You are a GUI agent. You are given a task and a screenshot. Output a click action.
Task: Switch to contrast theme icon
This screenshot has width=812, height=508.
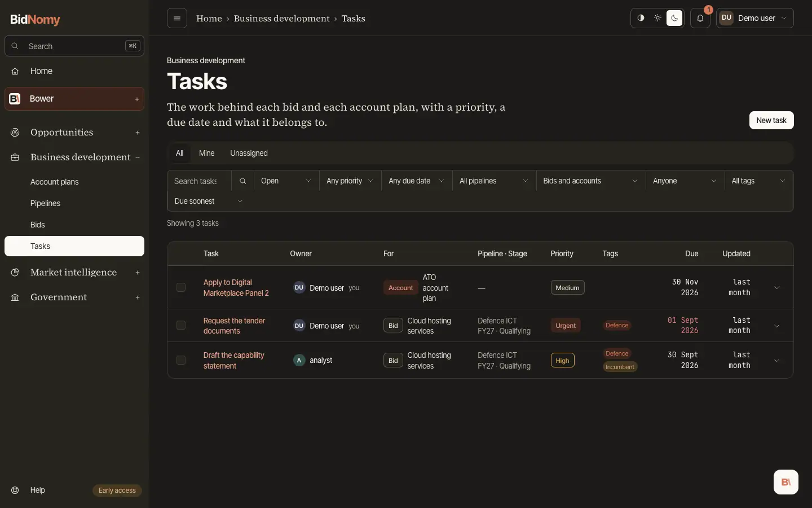coord(641,18)
